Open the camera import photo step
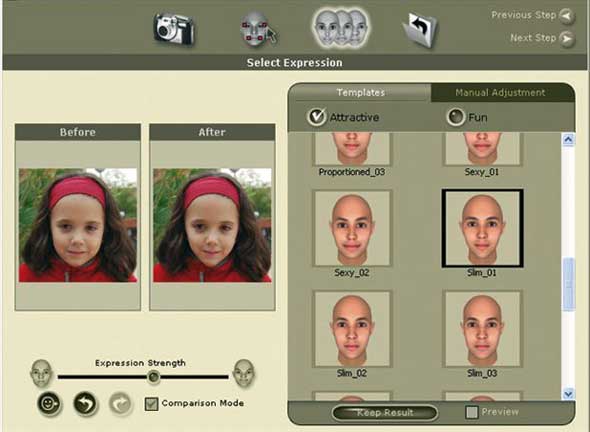 click(x=174, y=29)
